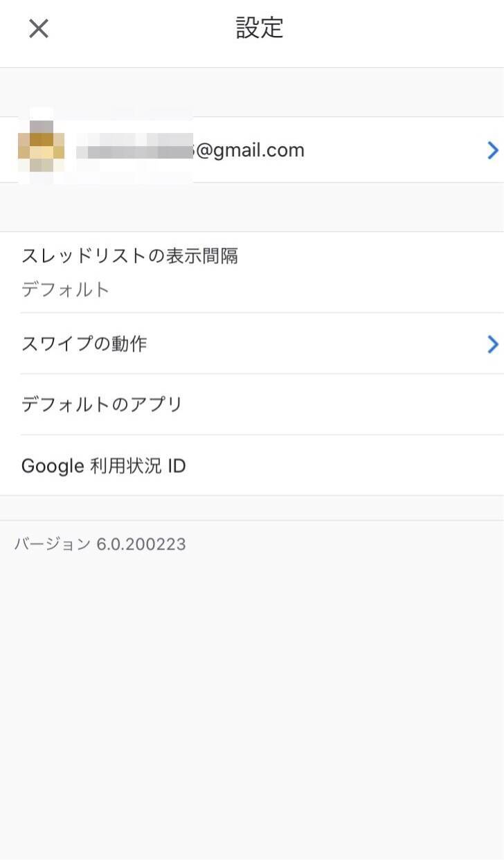The image size is (504, 860).
Task: Open the gmail.com account email address
Action: 249,150
